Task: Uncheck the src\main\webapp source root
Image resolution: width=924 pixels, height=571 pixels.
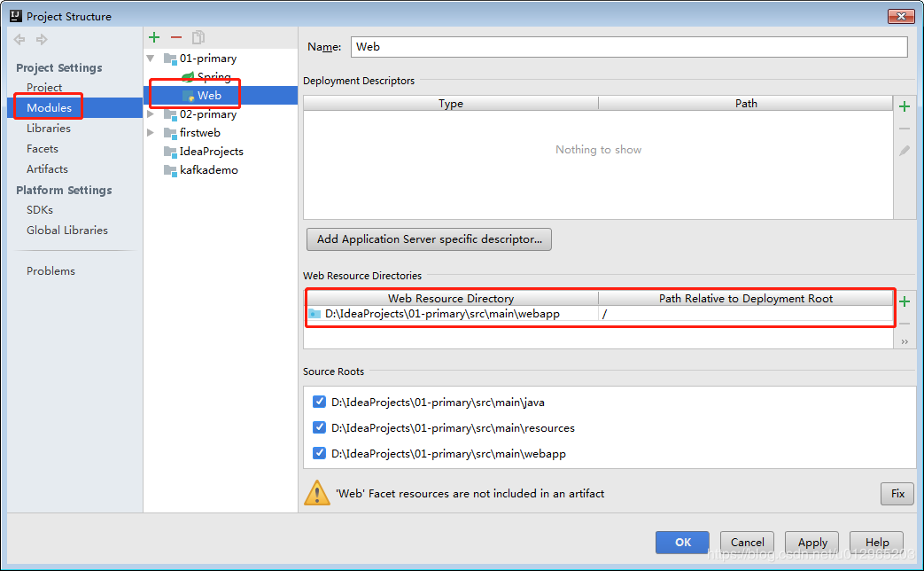Action: [320, 453]
